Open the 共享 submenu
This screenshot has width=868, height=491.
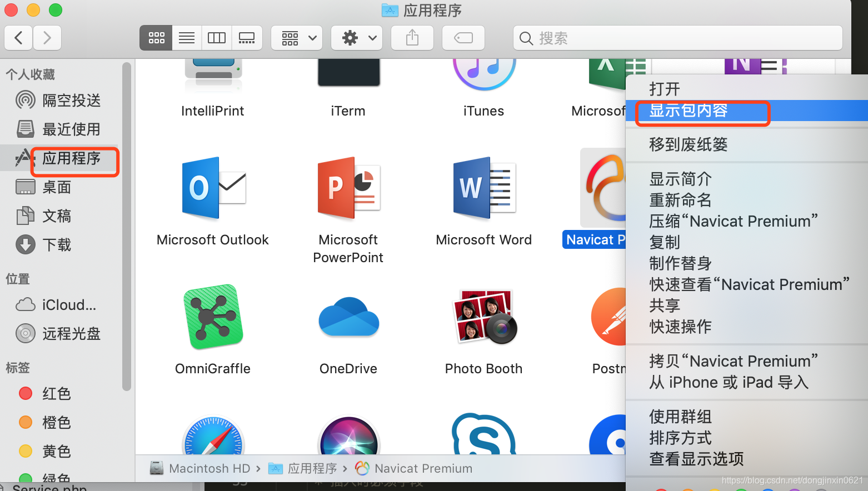click(747, 305)
